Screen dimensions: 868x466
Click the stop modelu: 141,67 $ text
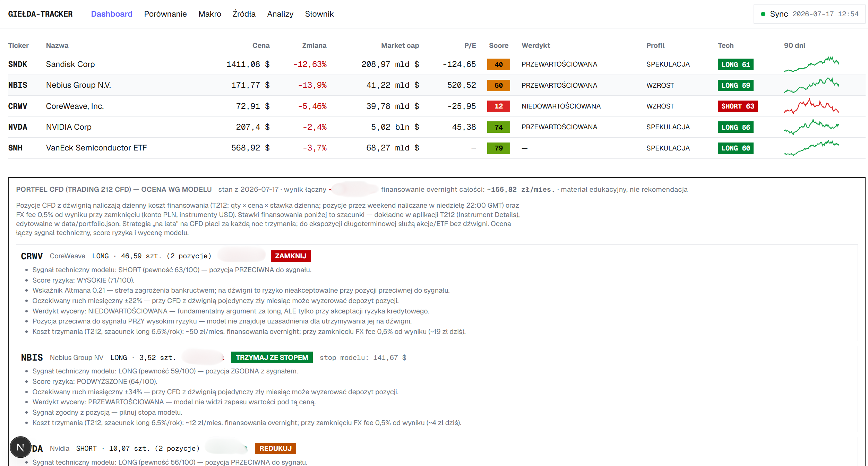point(363,357)
